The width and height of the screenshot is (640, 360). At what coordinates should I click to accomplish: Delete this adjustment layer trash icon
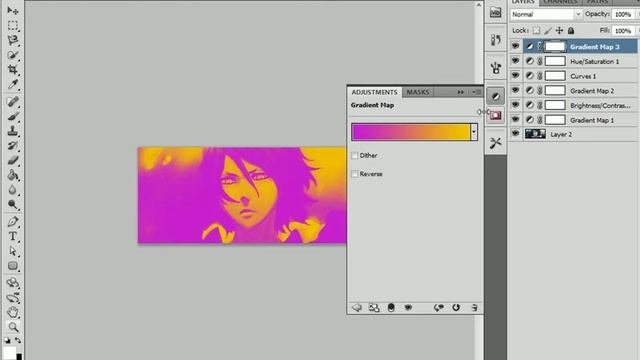474,307
